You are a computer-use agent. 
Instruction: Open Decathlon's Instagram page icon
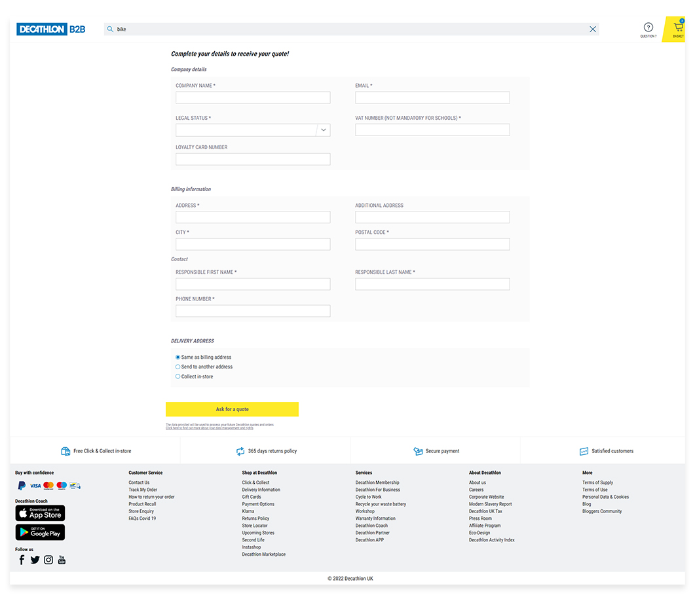pos(48,560)
